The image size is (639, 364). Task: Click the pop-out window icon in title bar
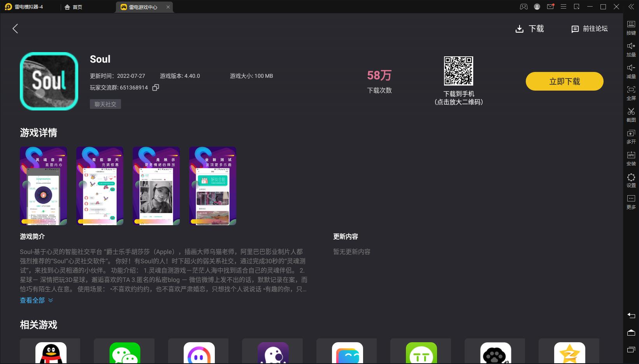click(577, 7)
